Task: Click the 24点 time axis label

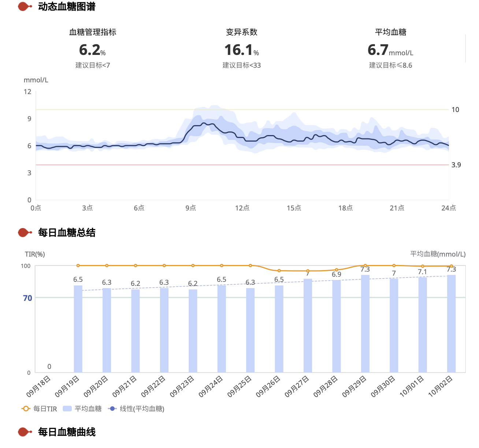Action: pyautogui.click(x=449, y=208)
